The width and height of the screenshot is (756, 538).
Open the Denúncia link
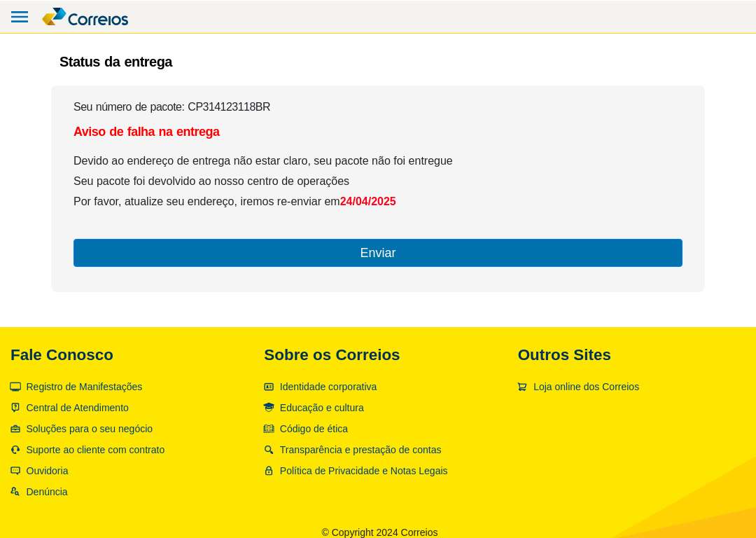pos(47,492)
